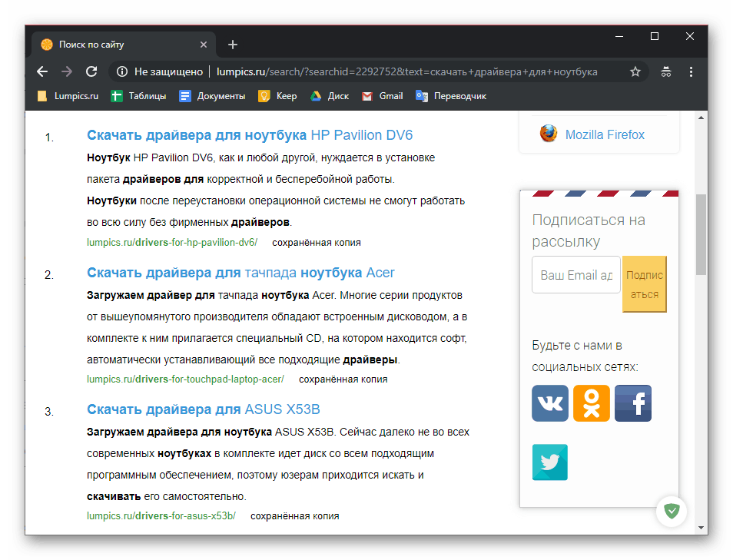Screen dimensions: 733x560
Task: Follow the lumpics.ru/drivers-for-asus-x53b/ URL
Action: tap(161, 516)
